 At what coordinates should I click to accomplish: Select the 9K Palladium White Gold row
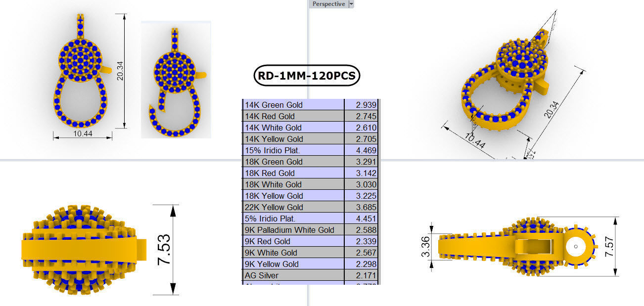point(311,230)
